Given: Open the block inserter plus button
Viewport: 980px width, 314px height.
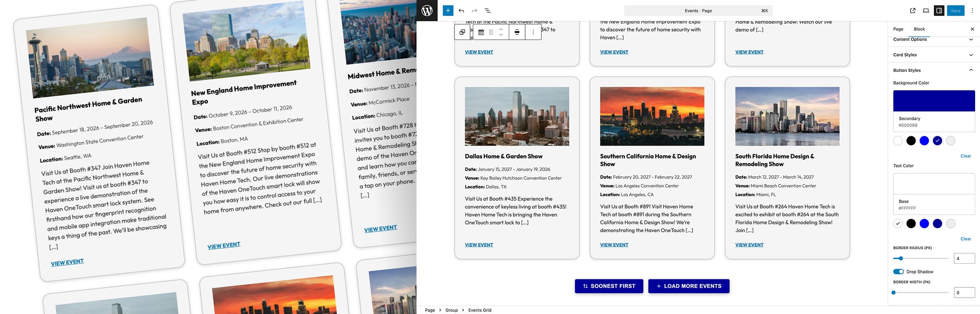Looking at the screenshot, I should 448,11.
